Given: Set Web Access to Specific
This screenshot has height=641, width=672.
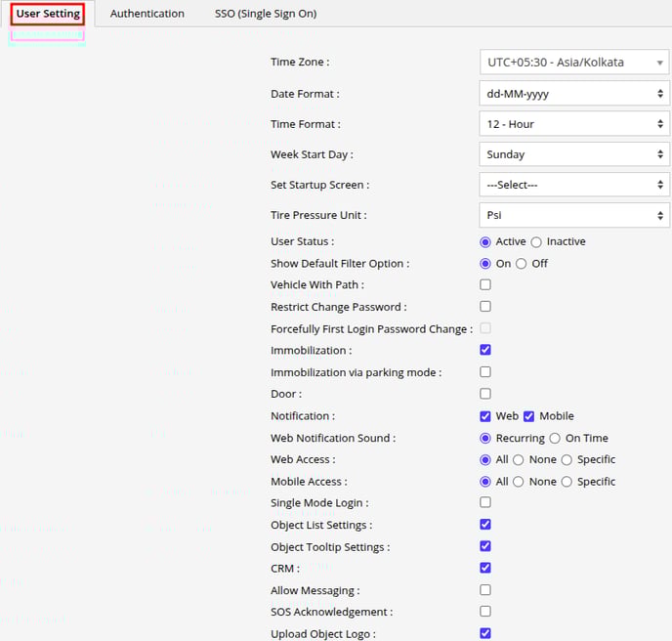Looking at the screenshot, I should tap(567, 459).
